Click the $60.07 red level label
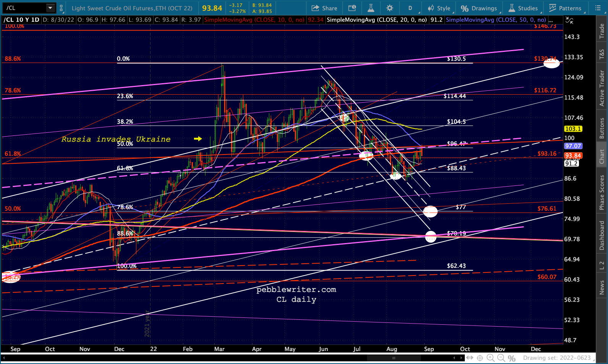 click(x=547, y=277)
